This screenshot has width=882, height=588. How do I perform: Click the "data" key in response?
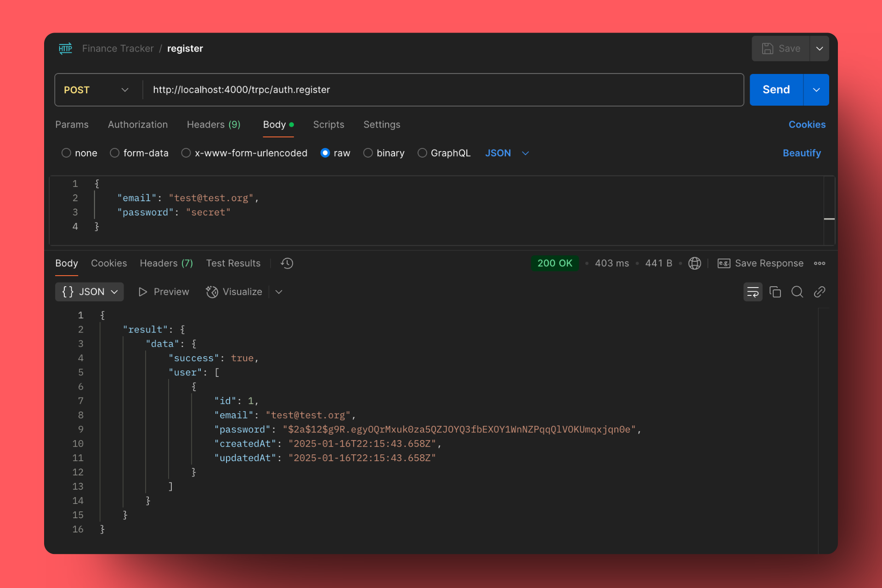(162, 344)
